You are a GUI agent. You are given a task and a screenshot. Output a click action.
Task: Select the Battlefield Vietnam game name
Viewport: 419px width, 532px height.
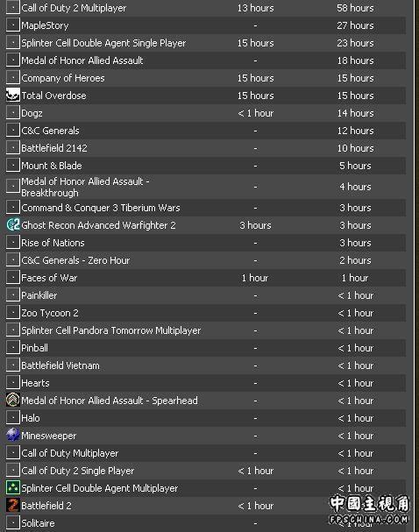point(60,365)
